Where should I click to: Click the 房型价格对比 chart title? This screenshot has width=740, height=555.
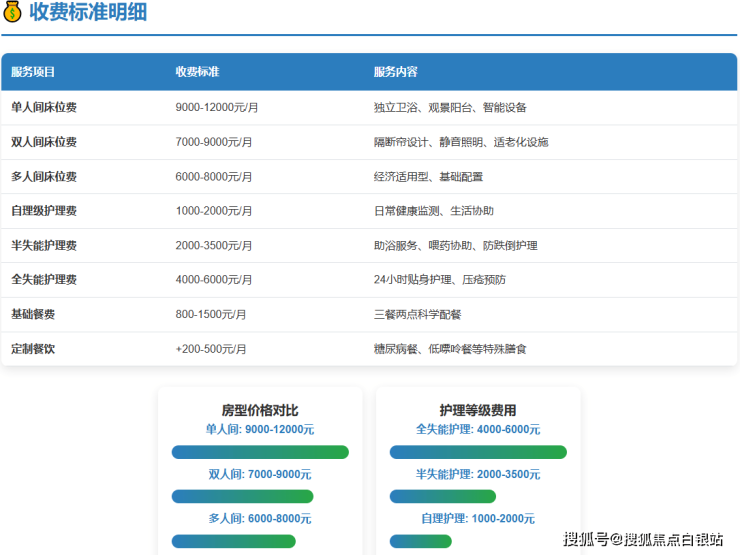[260, 410]
